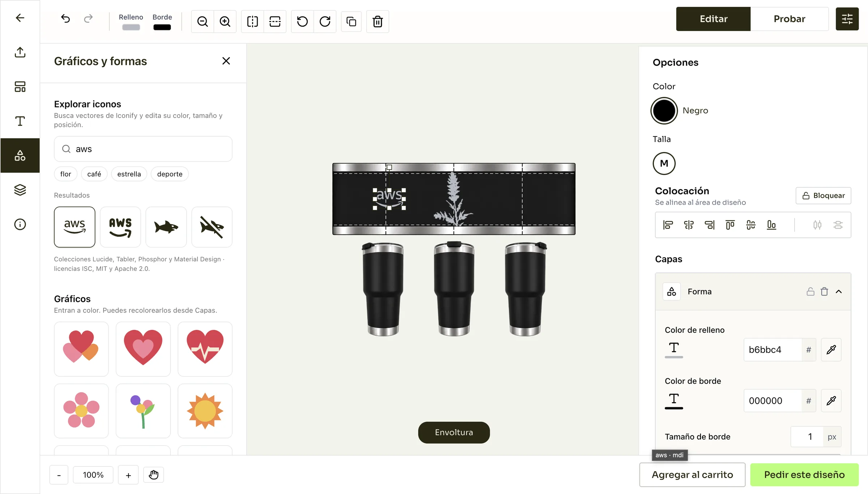Add the shark icon result
The height and width of the screenshot is (494, 868).
pos(166,227)
